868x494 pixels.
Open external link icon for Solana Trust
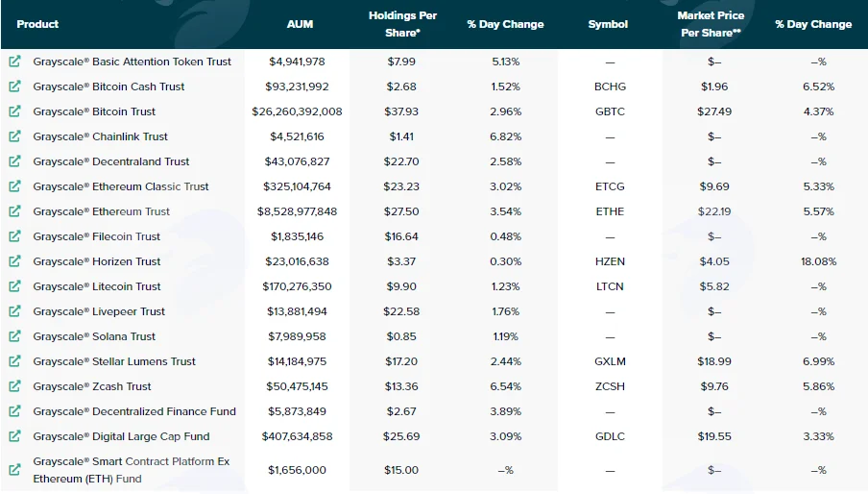click(x=15, y=336)
